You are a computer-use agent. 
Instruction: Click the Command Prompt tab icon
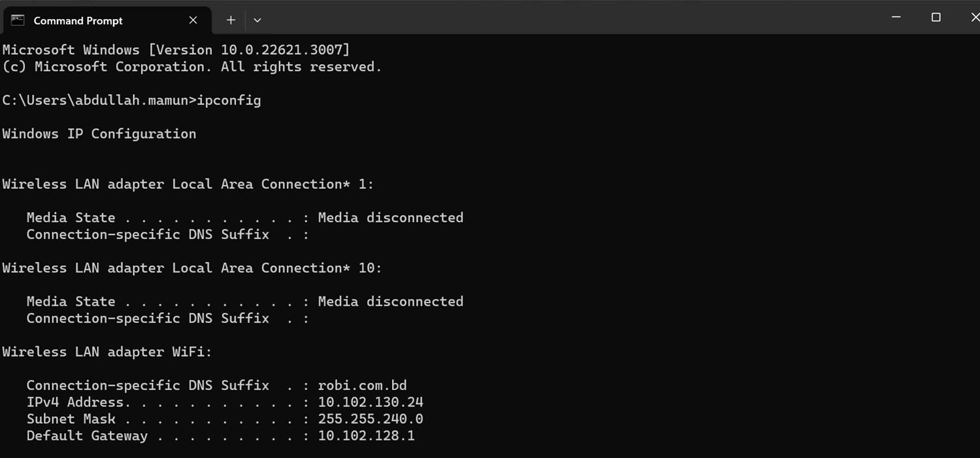[18, 20]
